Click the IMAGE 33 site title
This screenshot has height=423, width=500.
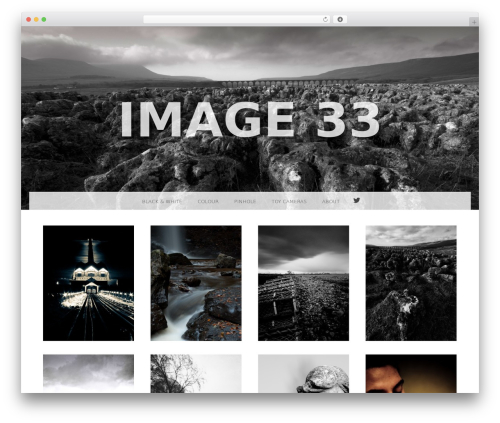pyautogui.click(x=249, y=119)
